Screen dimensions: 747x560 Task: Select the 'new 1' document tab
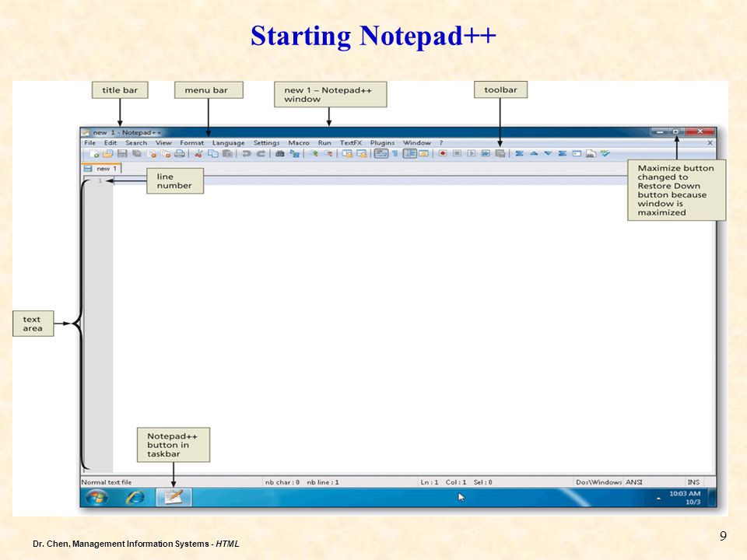pos(102,169)
